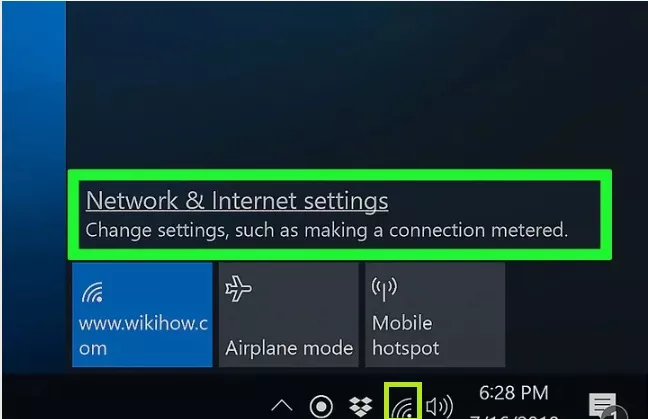Click the notification count badge

(x=614, y=414)
